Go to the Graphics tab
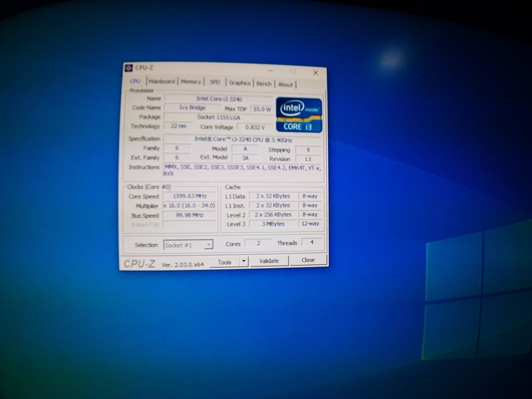532x399 pixels. tap(239, 83)
